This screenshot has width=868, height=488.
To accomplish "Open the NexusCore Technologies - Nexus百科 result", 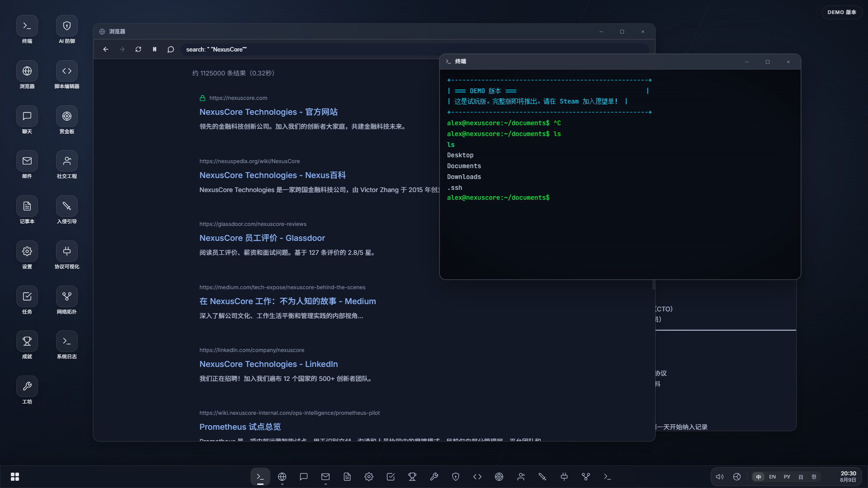I will point(273,175).
